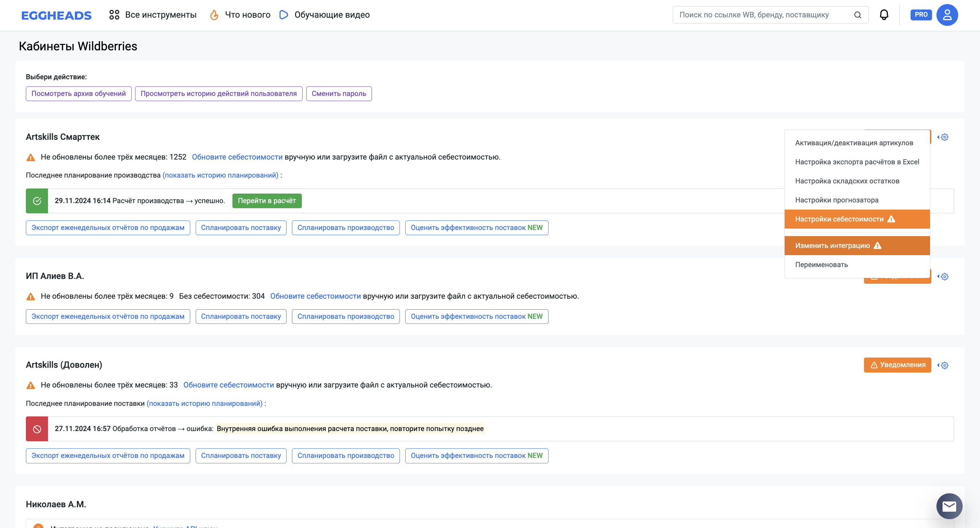The height and width of the screenshot is (528, 980).
Task: Click the search magnifier icon
Action: coord(857,15)
